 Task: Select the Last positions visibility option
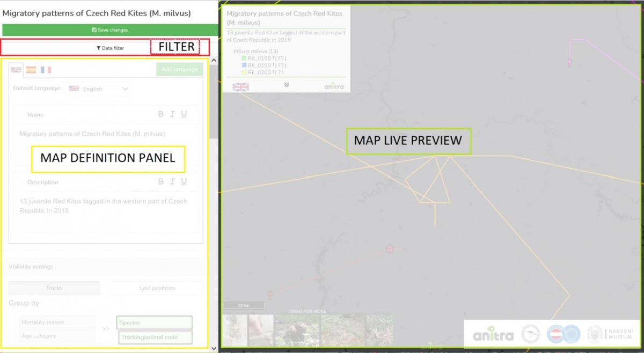157,288
